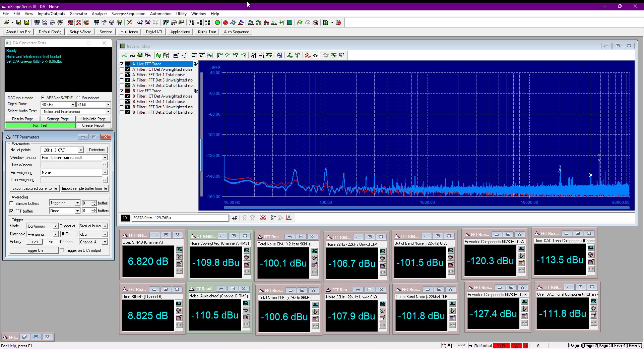The image size is (644, 349).
Task: Uncheck the B Live FFT Trace checkbox
Action: [x=122, y=91]
